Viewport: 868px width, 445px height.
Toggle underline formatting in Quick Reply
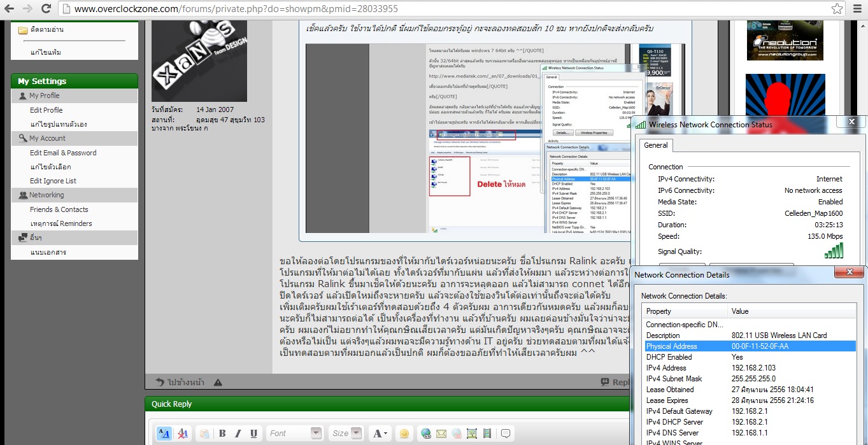click(x=253, y=434)
